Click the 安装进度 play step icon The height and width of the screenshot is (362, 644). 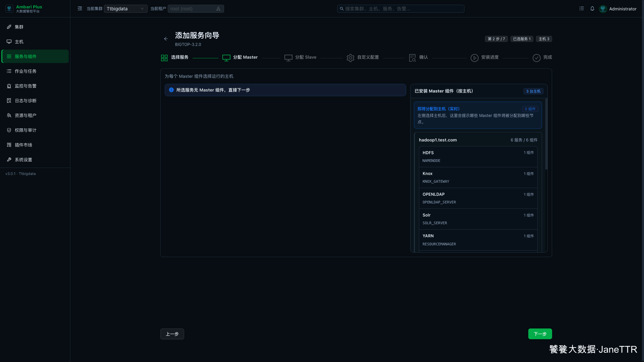point(475,58)
